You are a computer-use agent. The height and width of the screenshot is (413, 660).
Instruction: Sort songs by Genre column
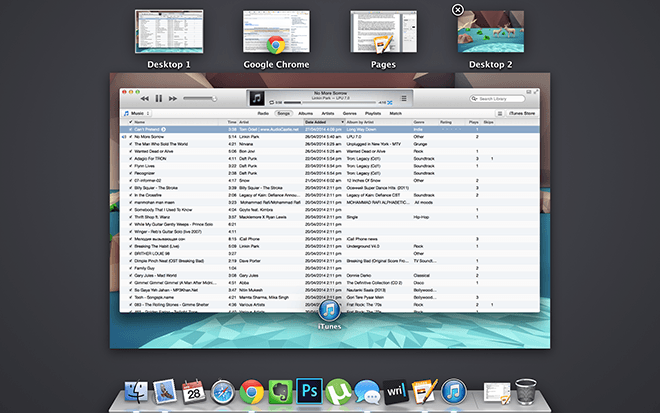[x=426, y=122]
